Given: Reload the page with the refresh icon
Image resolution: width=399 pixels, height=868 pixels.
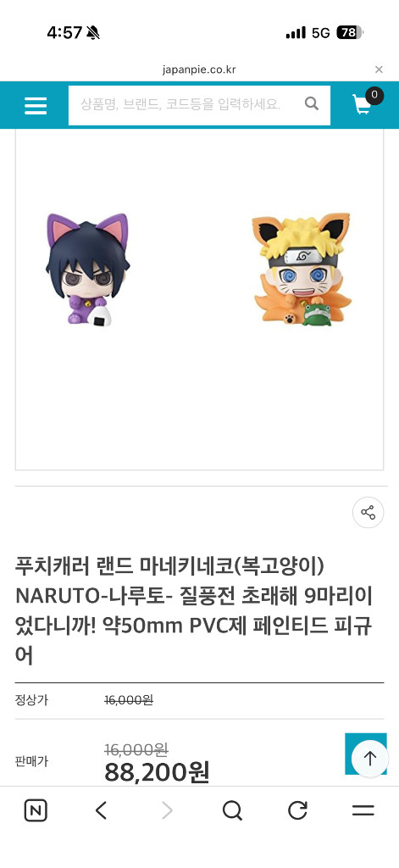Looking at the screenshot, I should point(297,811).
